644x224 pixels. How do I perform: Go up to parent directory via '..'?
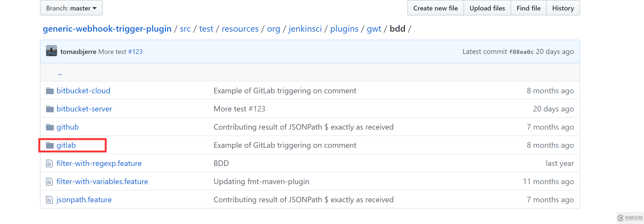[60, 73]
